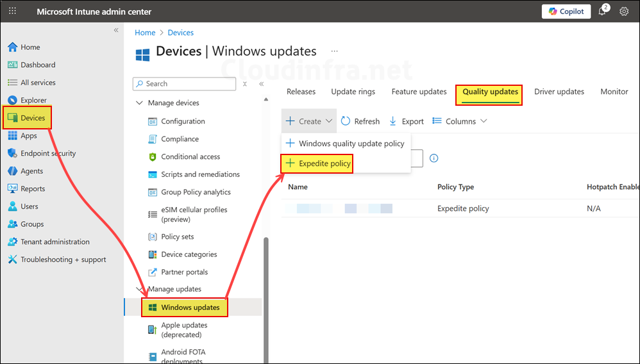Click the Compliance icon
The image size is (640, 364).
click(152, 139)
